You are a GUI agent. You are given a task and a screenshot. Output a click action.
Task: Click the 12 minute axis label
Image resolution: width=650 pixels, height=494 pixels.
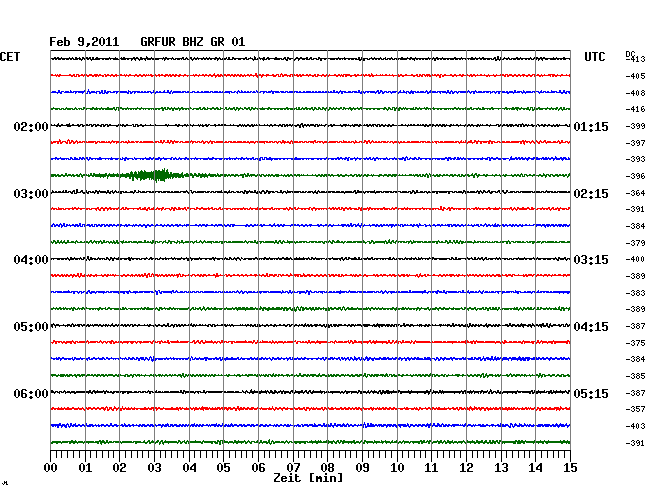[x=466, y=468]
